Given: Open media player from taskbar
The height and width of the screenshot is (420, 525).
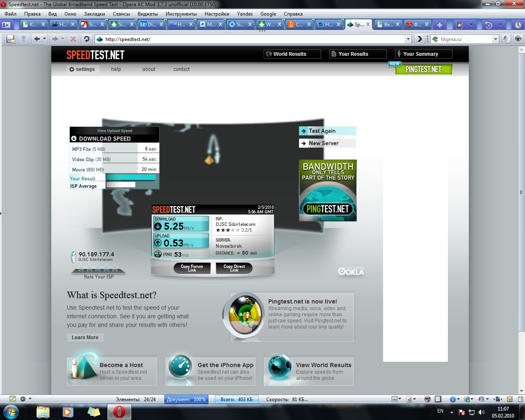Looking at the screenshot, I should [x=68, y=412].
